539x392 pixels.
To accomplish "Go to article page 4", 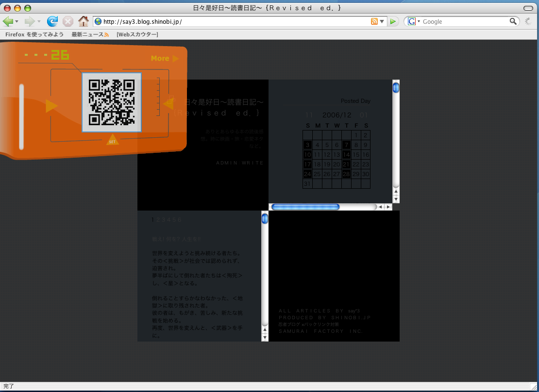I will click(x=169, y=220).
